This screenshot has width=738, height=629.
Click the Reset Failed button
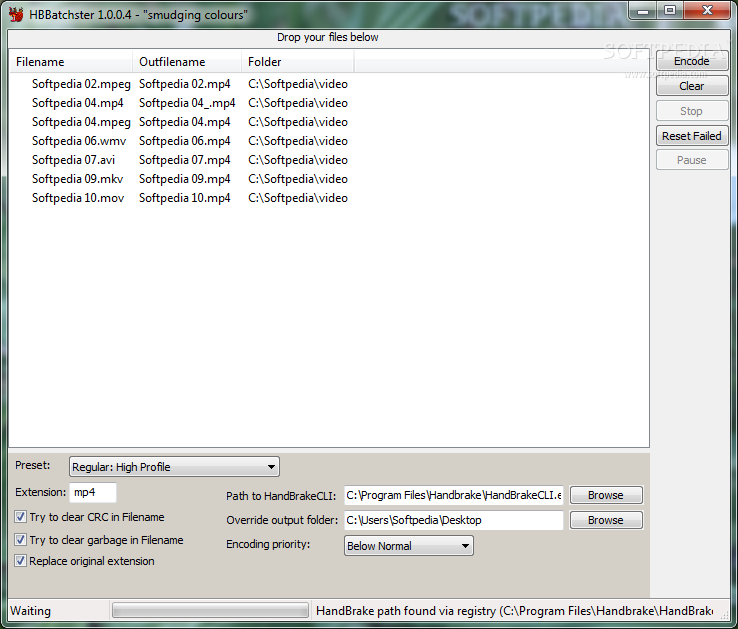[x=692, y=136]
